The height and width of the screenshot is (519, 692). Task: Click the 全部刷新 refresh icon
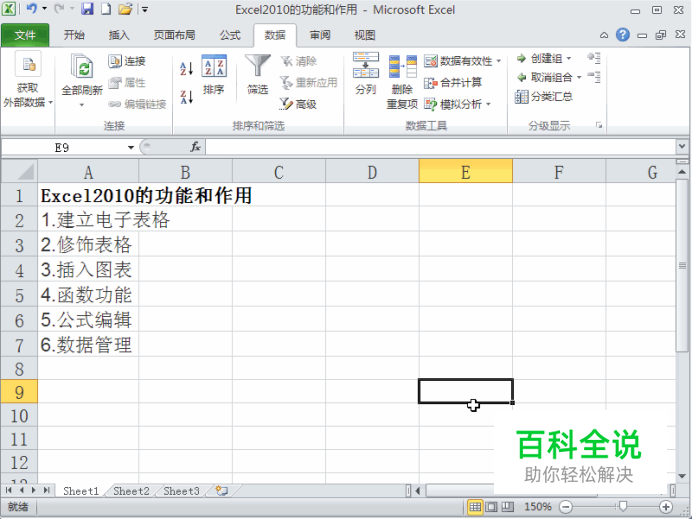[x=82, y=67]
